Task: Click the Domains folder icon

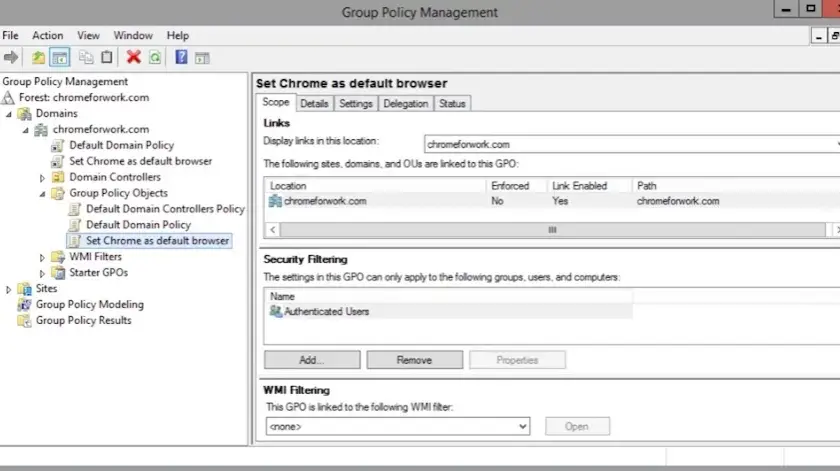Action: (25, 114)
